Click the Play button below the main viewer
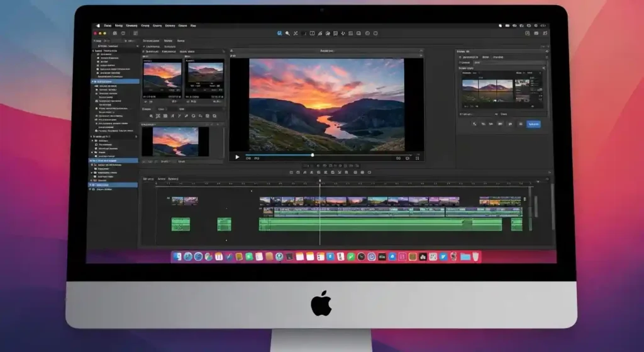 237,157
